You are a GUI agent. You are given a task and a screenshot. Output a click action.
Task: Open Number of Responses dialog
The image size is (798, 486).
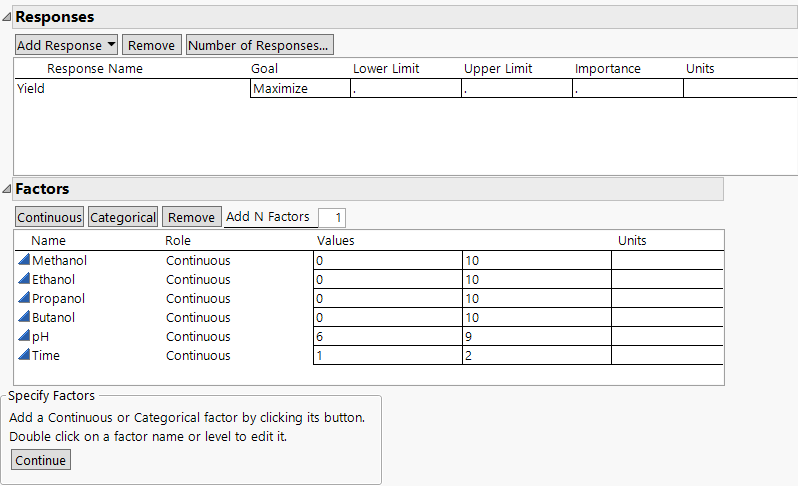[x=259, y=45]
